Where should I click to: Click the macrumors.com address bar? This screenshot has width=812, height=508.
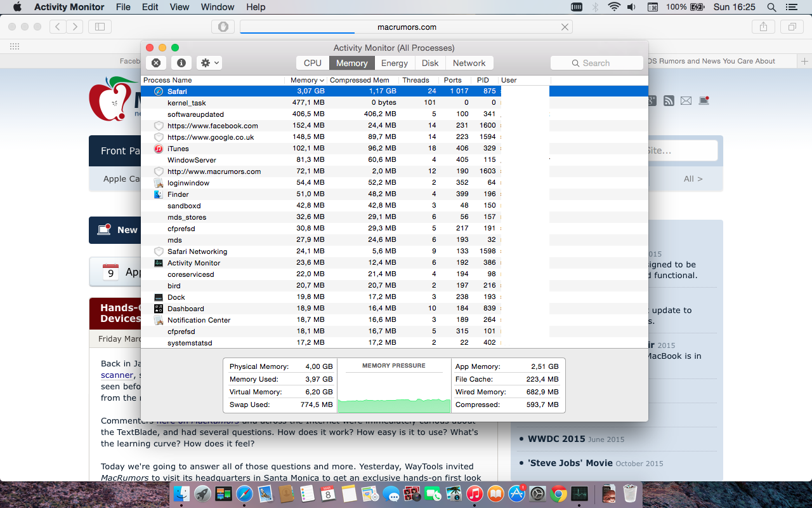406,27
